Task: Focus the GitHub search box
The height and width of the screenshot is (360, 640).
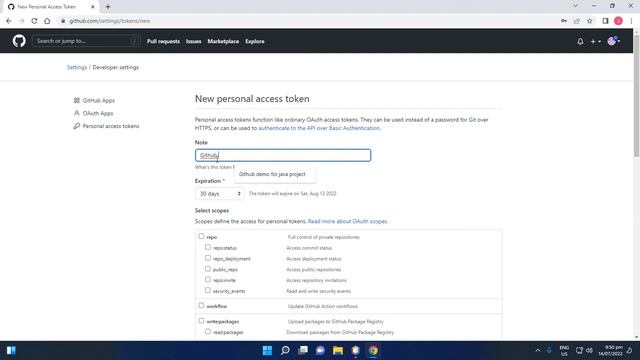Action: pyautogui.click(x=86, y=41)
